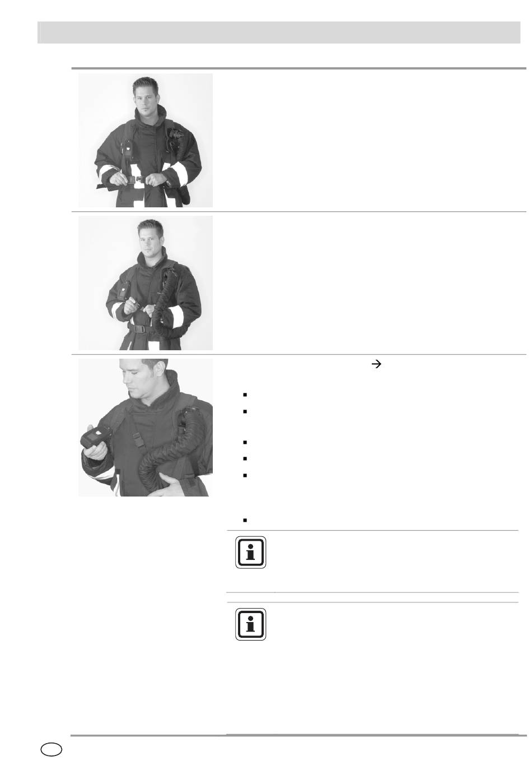Open the photo of man tightening chest straps
The image size is (532, 770).
[145, 283]
